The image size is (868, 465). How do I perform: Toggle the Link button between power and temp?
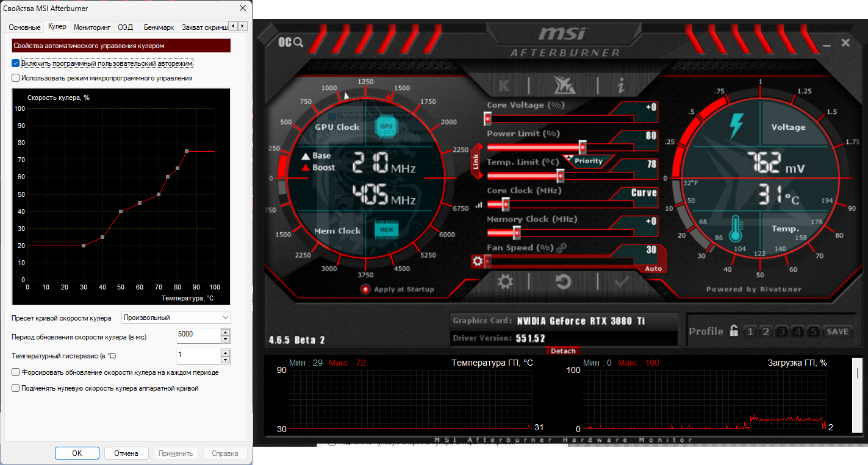coord(476,162)
